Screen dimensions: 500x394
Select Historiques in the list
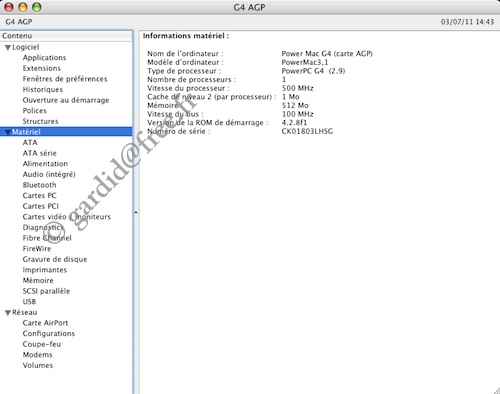pos(43,90)
